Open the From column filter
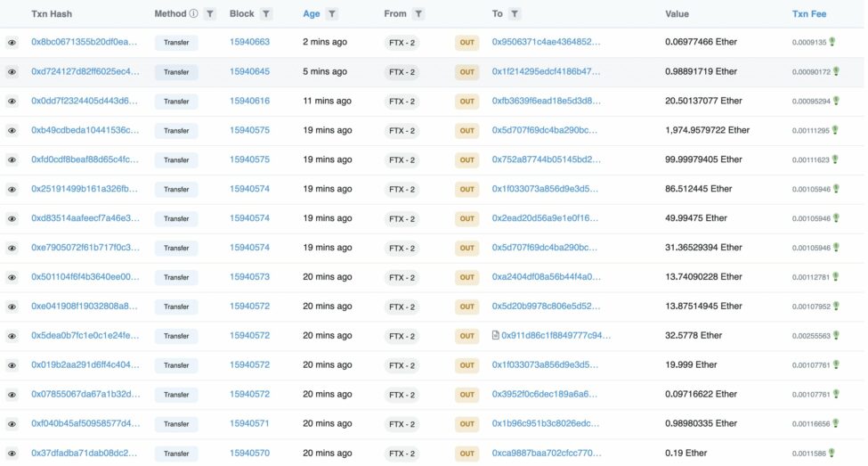Image resolution: width=868 pixels, height=466 pixels. pyautogui.click(x=418, y=14)
